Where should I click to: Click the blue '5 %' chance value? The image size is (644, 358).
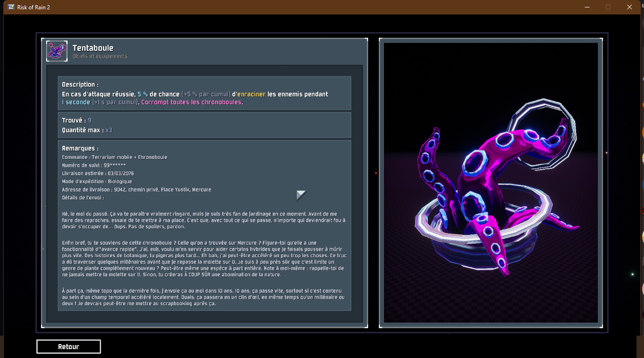tap(143, 94)
